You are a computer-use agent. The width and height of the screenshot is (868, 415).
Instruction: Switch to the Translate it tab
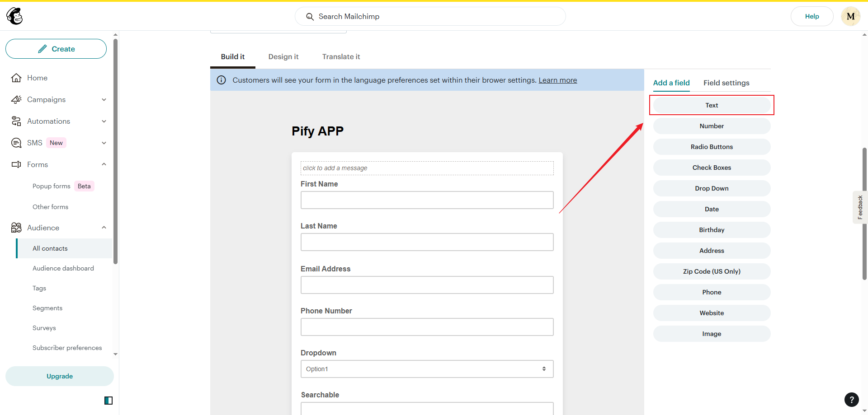[x=341, y=57]
